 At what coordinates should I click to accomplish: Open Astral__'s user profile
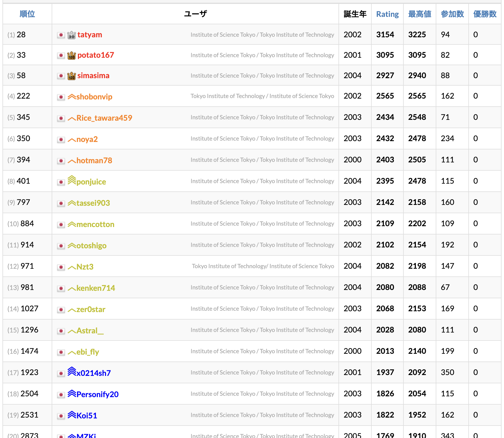[x=90, y=331]
